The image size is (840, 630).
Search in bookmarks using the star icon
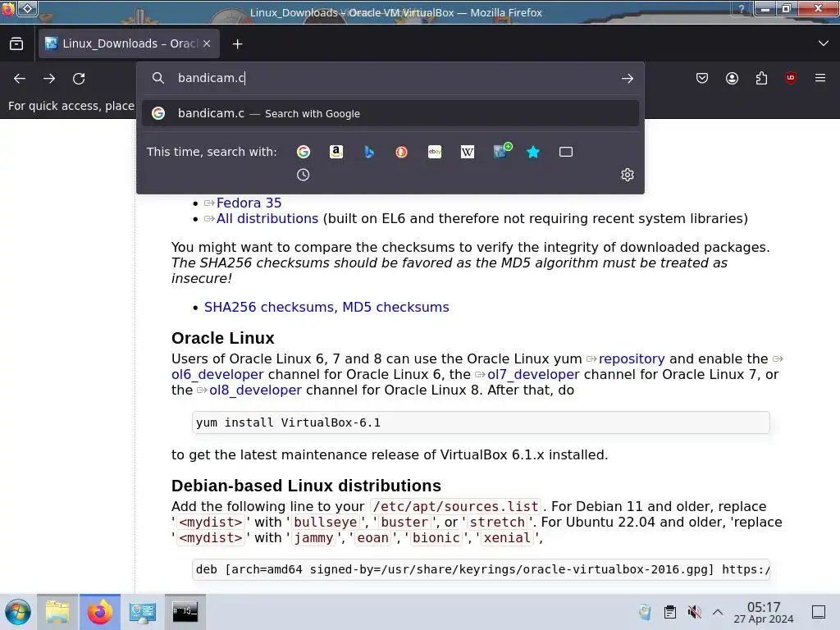coord(533,152)
